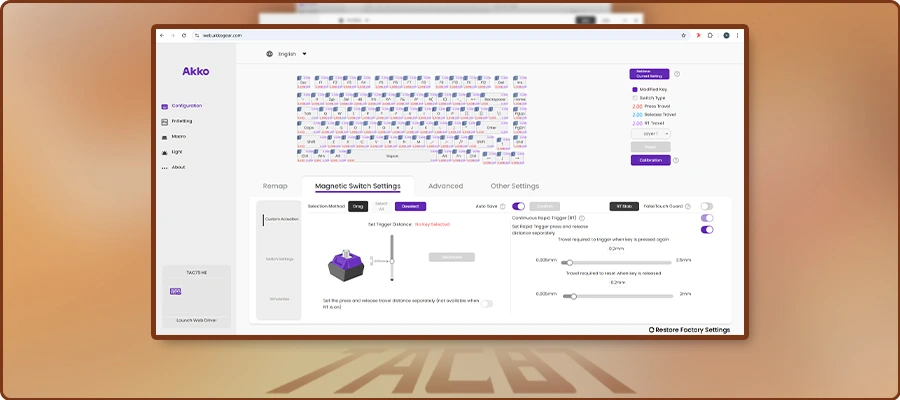
Task: Open the browser extensions puzzle icon
Action: 711,35
